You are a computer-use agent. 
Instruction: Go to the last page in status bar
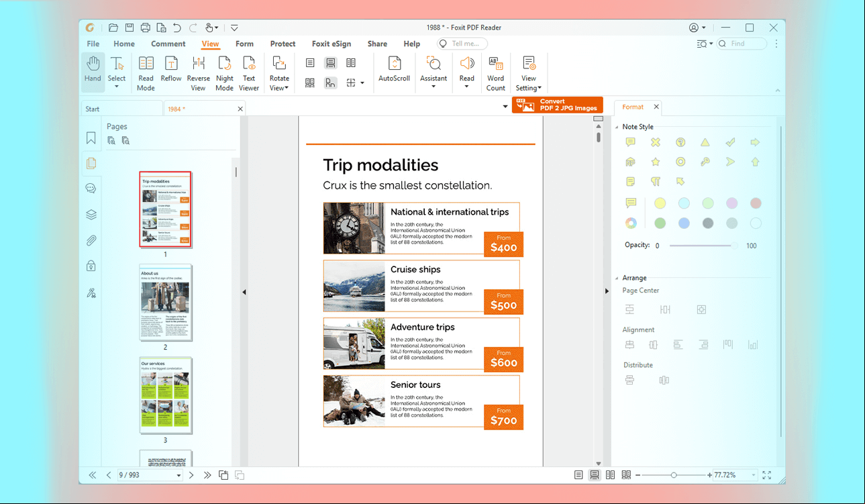[x=207, y=475]
